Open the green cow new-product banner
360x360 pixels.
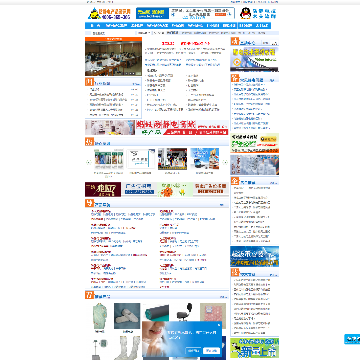254,347
